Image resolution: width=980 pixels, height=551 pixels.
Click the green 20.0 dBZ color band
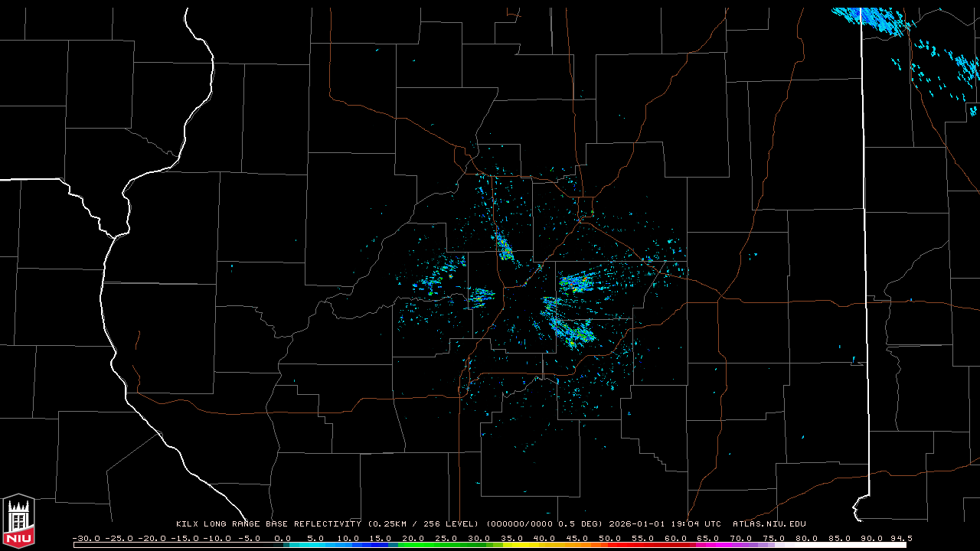tap(413, 545)
